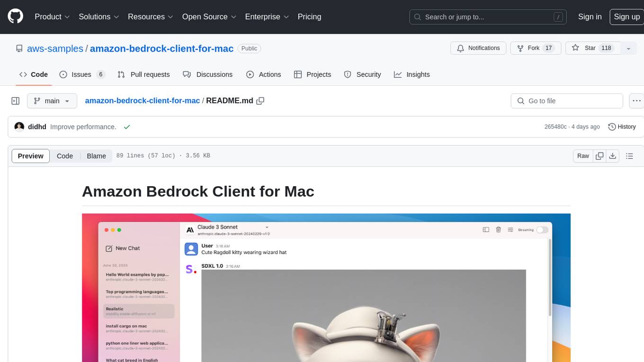644x362 pixels.
Task: Expand the file tree side panel
Action: tap(16, 101)
